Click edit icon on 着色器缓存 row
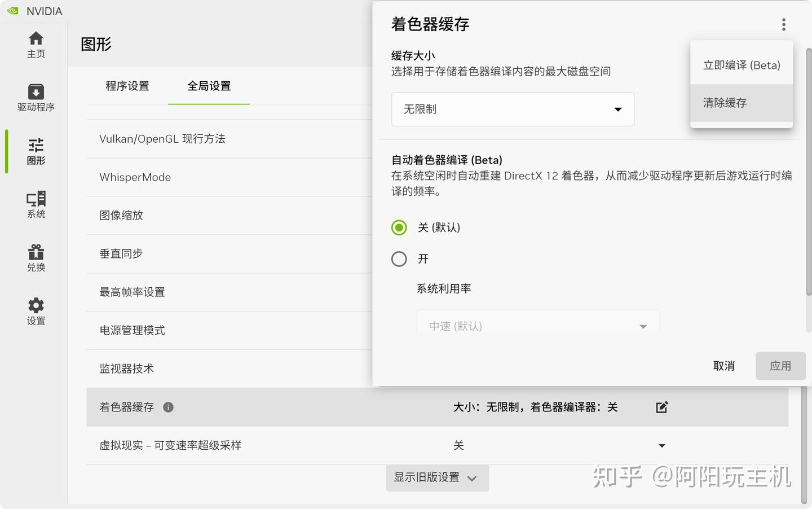 (662, 407)
